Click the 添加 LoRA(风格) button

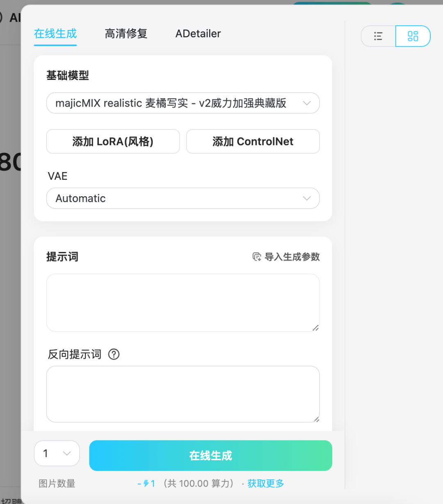click(x=113, y=141)
